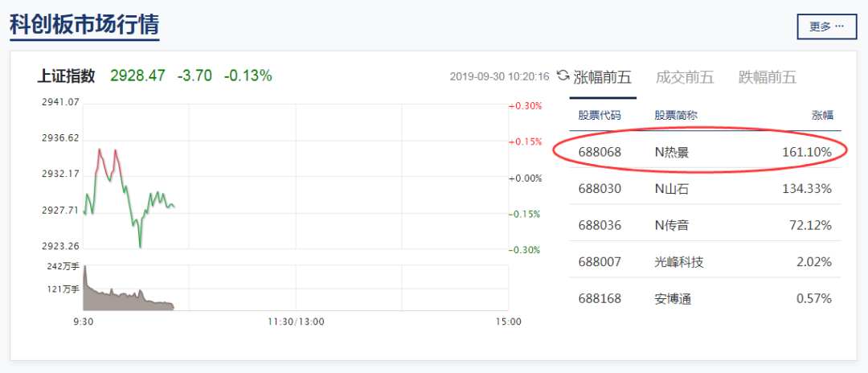Select stock code 688007

click(x=600, y=262)
